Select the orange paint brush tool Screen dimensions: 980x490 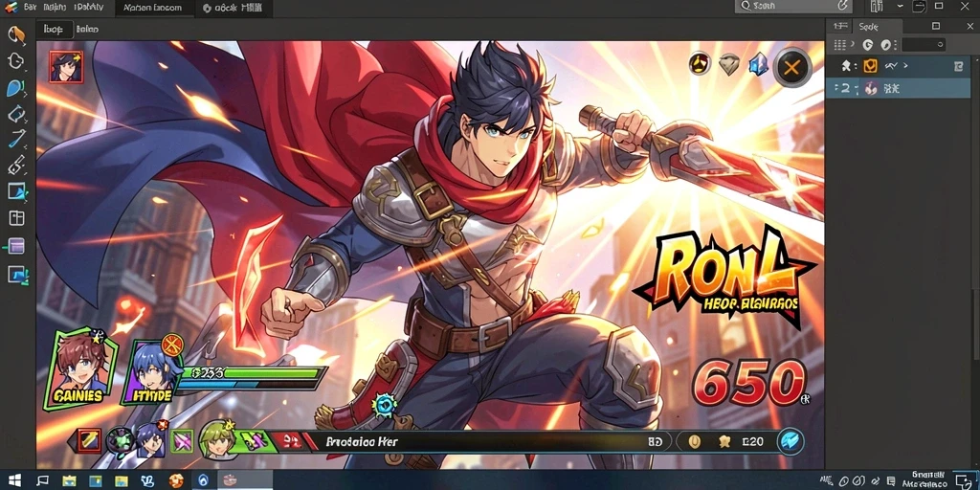tap(16, 33)
